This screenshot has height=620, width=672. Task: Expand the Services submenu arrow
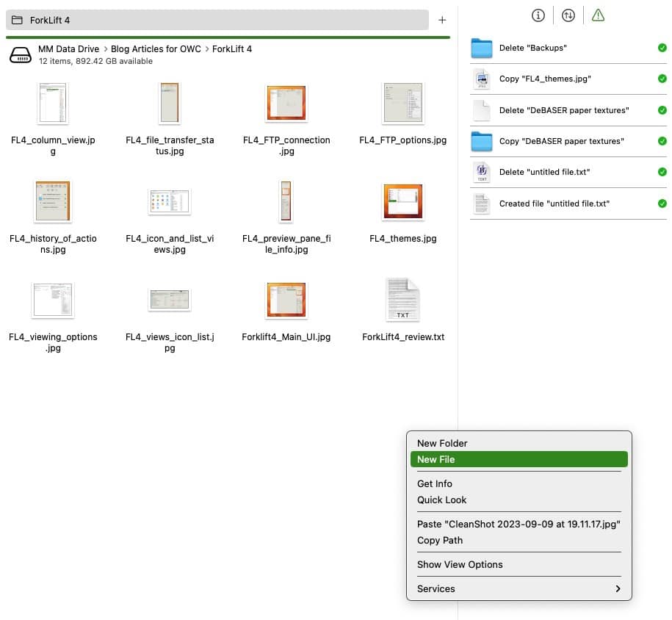click(618, 589)
